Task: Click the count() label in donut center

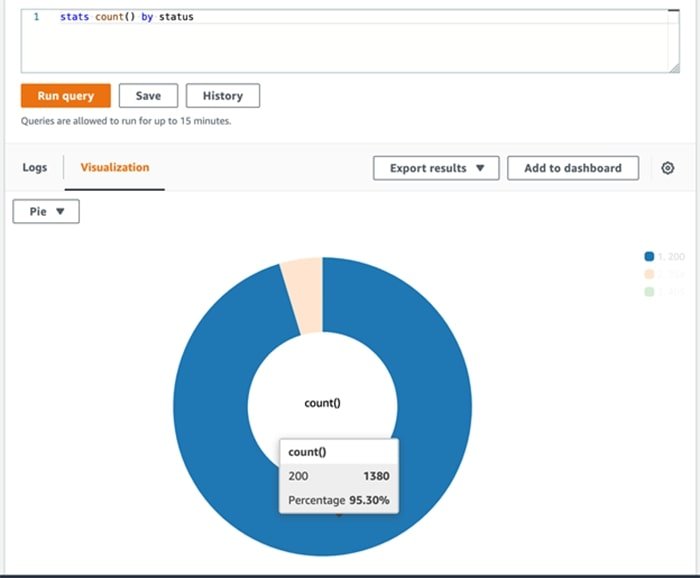Action: pos(322,403)
